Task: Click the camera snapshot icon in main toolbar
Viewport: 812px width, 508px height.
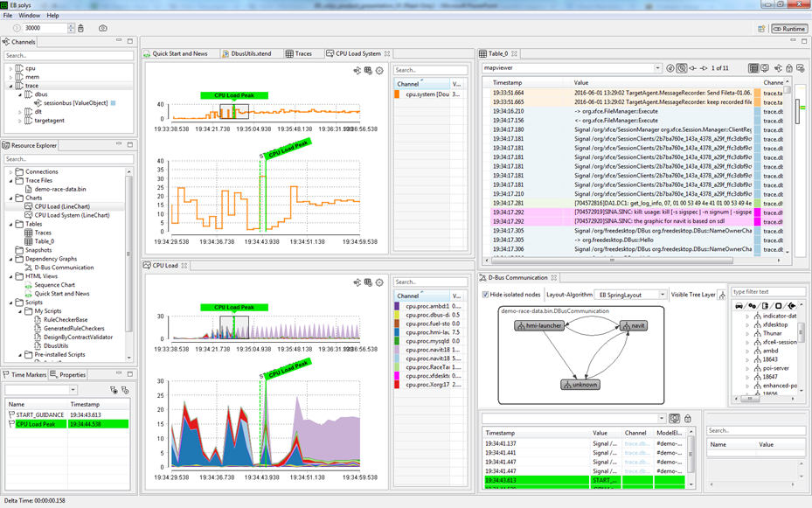Action: coord(103,29)
